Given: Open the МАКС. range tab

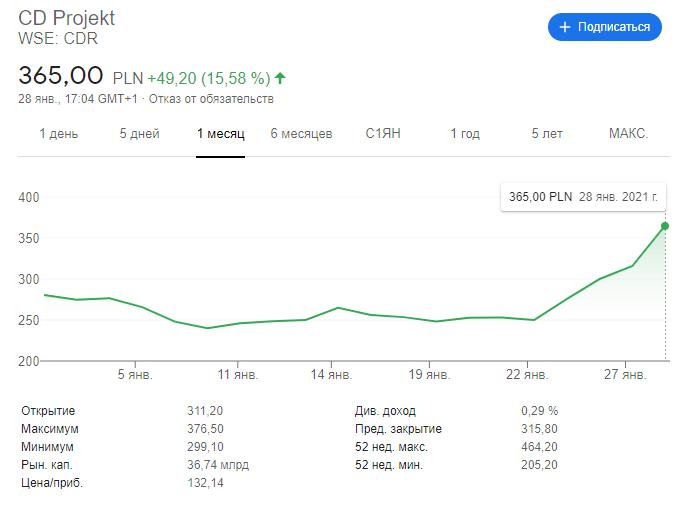Looking at the screenshot, I should 628,133.
